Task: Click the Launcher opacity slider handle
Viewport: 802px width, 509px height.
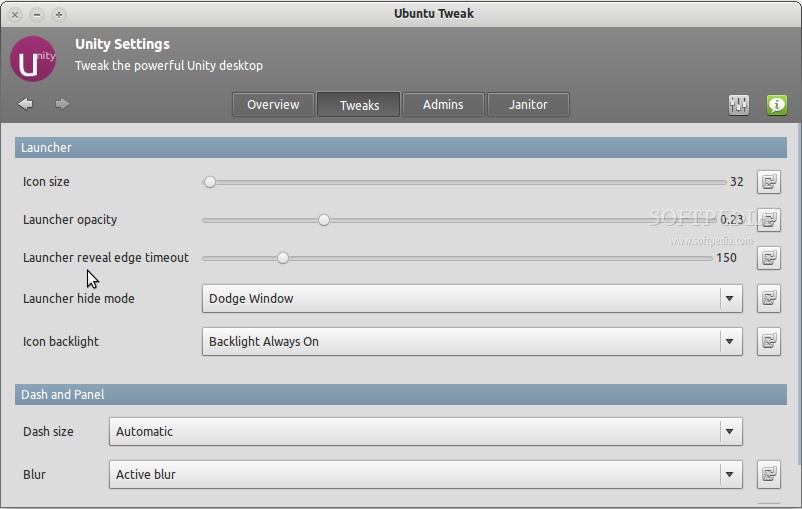Action: coord(323,220)
